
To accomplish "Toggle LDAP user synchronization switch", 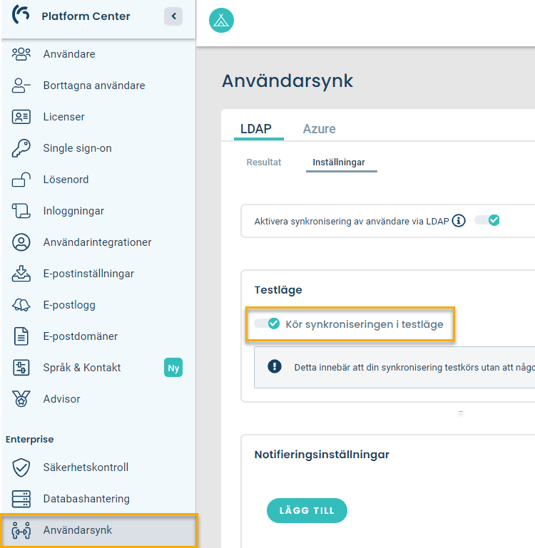I will pyautogui.click(x=487, y=220).
